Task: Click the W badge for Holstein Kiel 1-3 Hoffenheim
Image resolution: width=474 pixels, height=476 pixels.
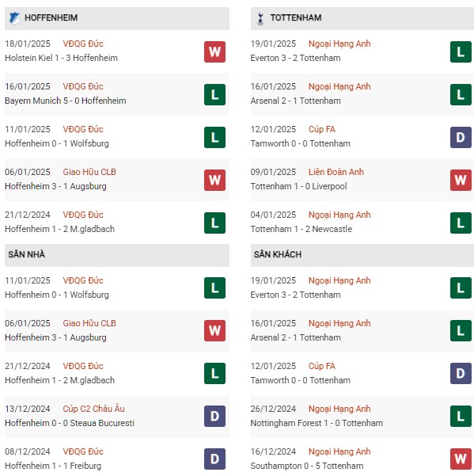Action: (x=214, y=52)
